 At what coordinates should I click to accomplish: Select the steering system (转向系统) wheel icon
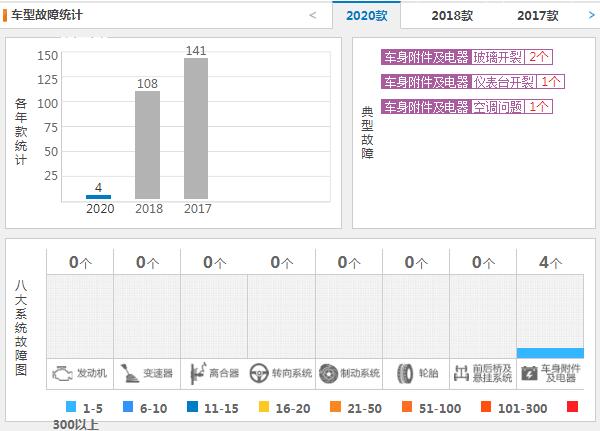click(261, 372)
